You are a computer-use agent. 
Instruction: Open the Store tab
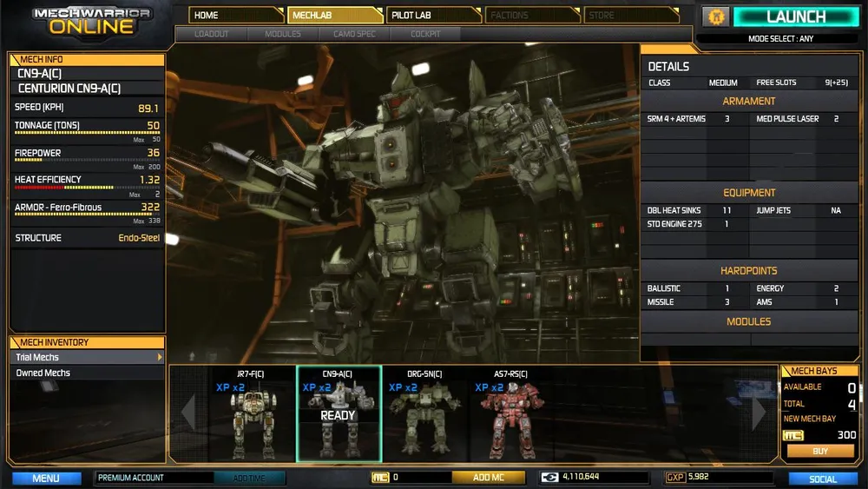click(631, 15)
